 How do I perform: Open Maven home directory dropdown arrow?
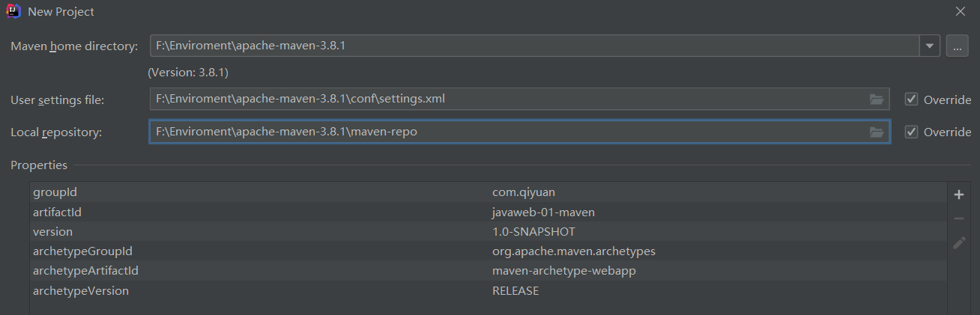[x=930, y=46]
